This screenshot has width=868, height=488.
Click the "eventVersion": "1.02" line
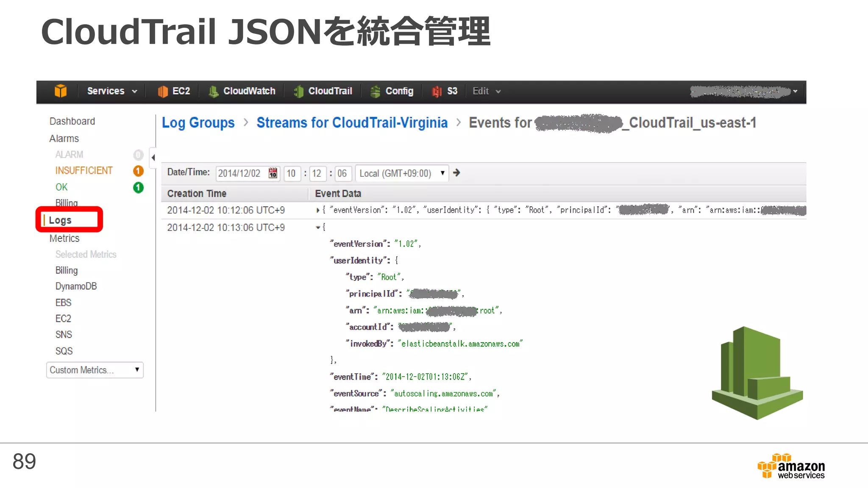375,244
